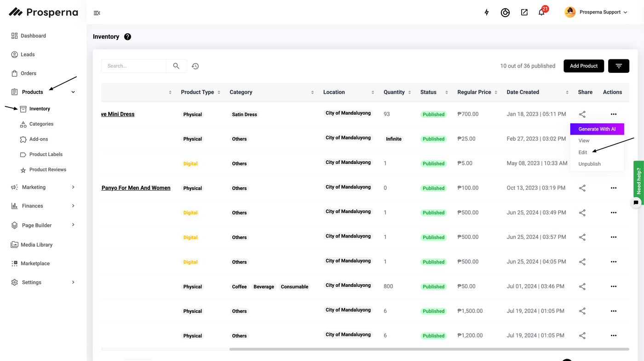Expand the Settings sidebar menu
This screenshot has height=361, width=644.
[73, 282]
